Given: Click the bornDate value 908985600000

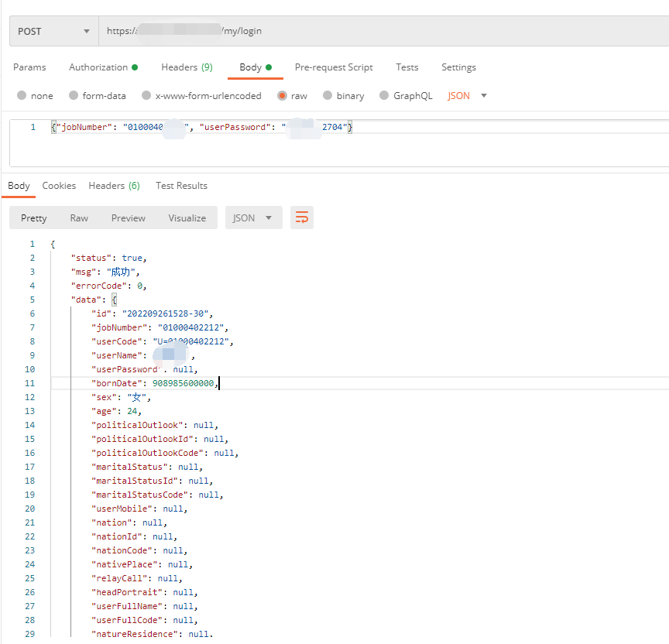Looking at the screenshot, I should point(183,383).
